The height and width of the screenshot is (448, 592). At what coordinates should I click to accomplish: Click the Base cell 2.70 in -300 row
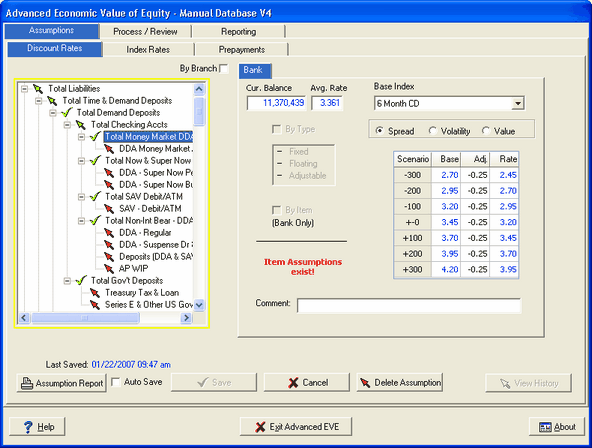446,175
